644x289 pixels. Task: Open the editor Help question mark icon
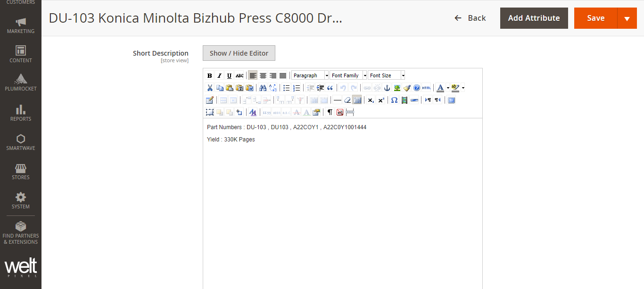417,88
